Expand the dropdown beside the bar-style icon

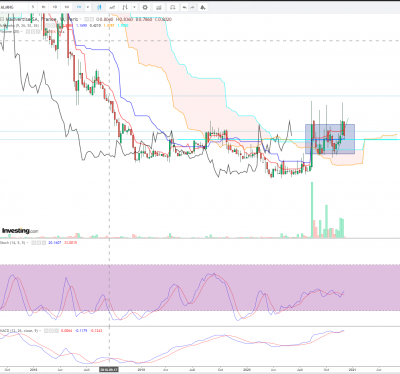(134, 7)
